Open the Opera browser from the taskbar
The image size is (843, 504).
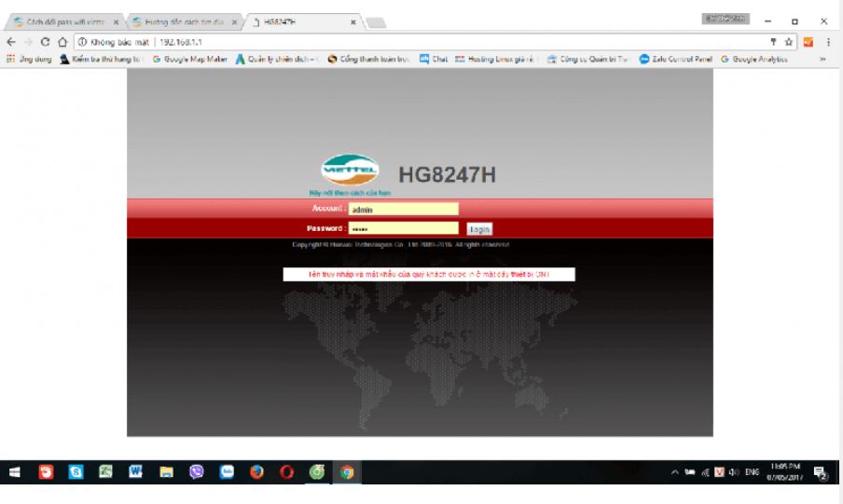[x=286, y=472]
